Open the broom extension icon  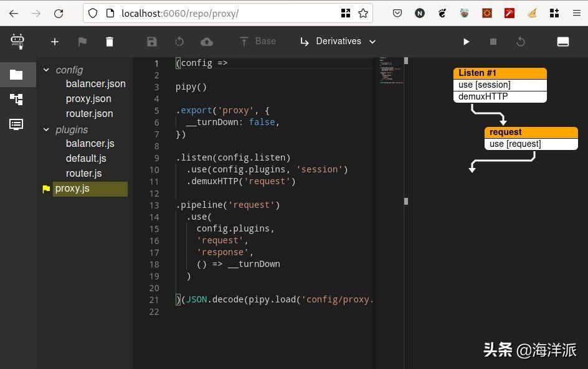(x=532, y=14)
